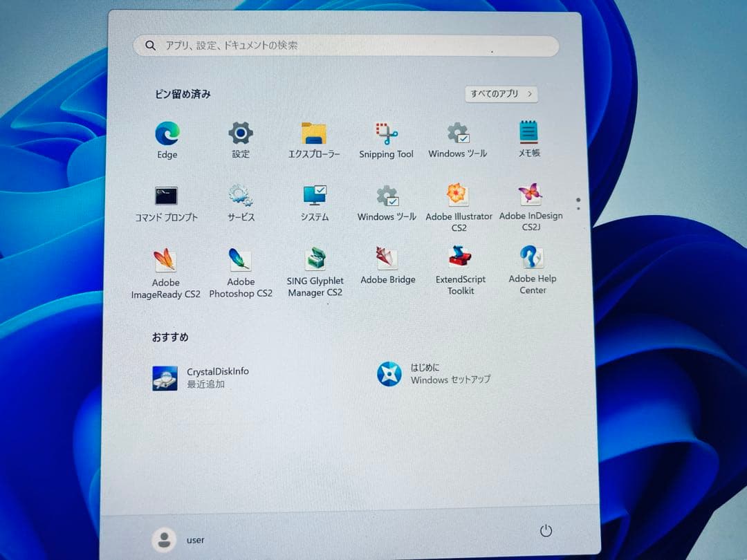
Task: Expand すべてのアプリ all apps list
Action: pyautogui.click(x=501, y=94)
